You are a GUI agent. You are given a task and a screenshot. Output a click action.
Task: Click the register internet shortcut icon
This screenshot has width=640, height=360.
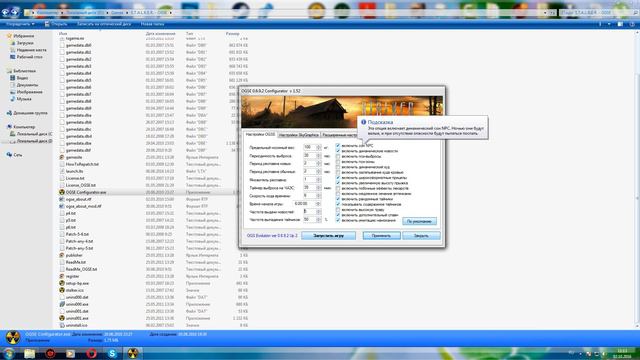[x=62, y=276]
